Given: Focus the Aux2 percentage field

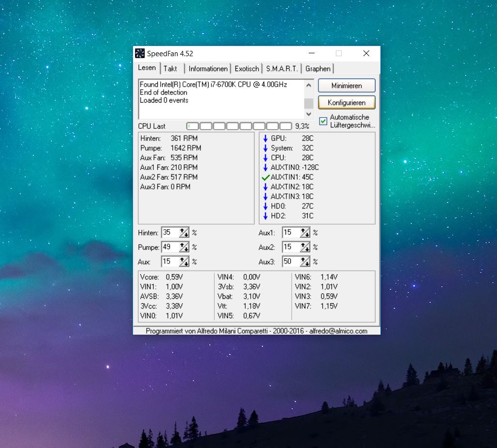Looking at the screenshot, I should tap(291, 247).
